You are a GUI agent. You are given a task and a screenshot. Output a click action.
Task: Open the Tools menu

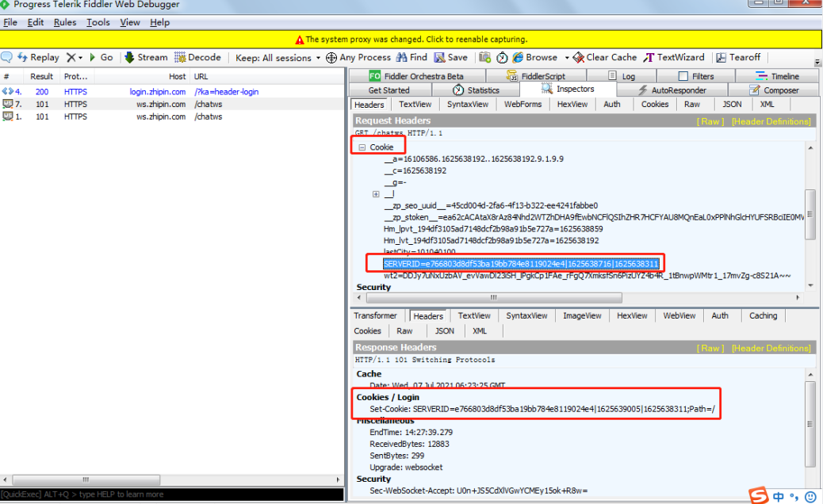98,22
